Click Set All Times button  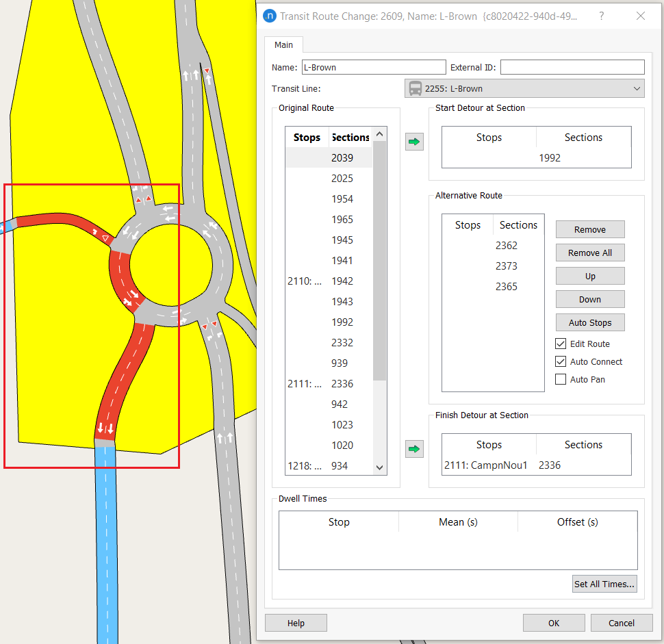[604, 584]
